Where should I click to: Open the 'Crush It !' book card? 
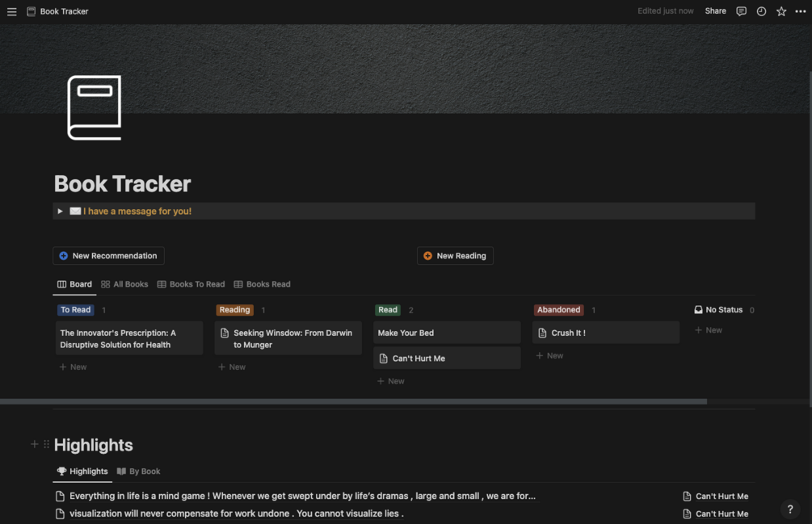click(605, 333)
